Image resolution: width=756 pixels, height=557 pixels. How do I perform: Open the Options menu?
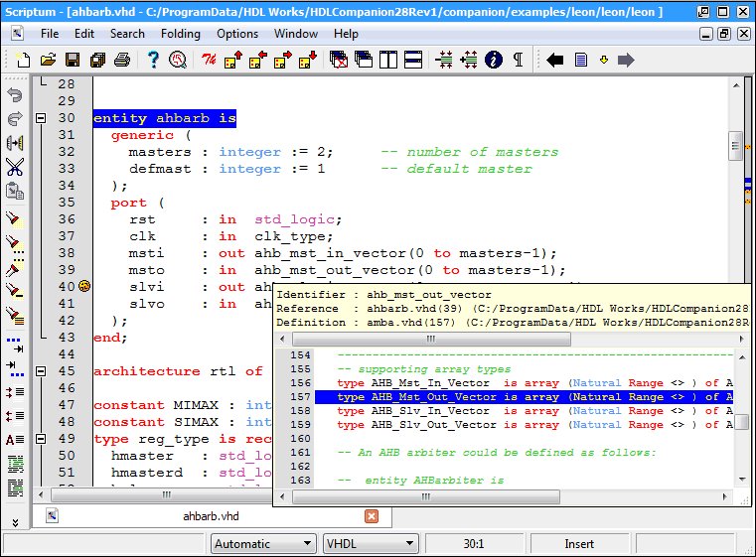pyautogui.click(x=237, y=33)
